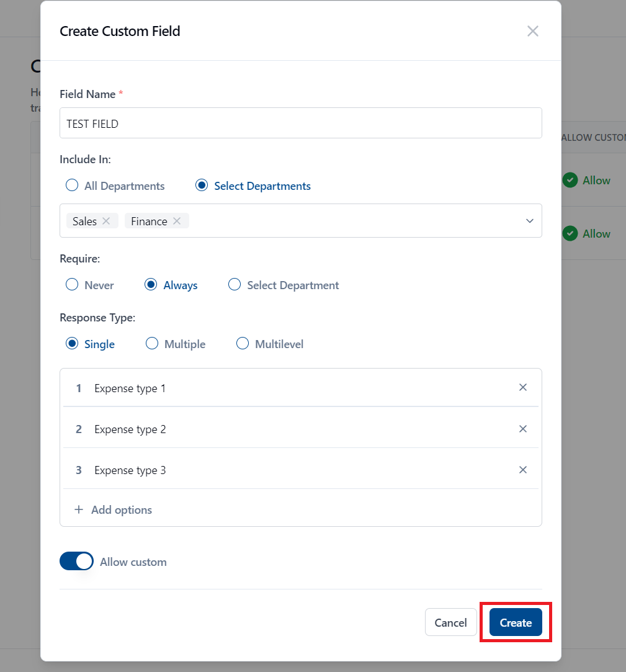Click the Expense type 1 option text
Viewport: 626px width, 672px height.
(130, 388)
